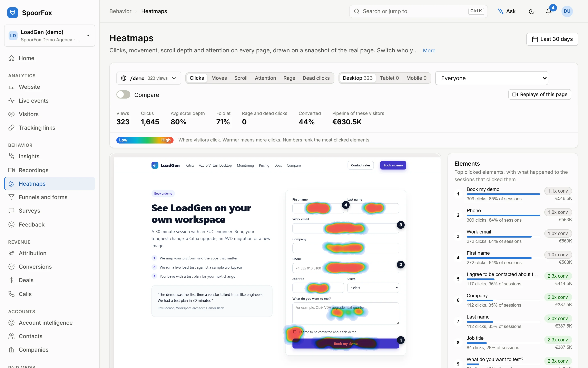Go to Live events page
The image size is (588, 368).
click(x=50, y=101)
